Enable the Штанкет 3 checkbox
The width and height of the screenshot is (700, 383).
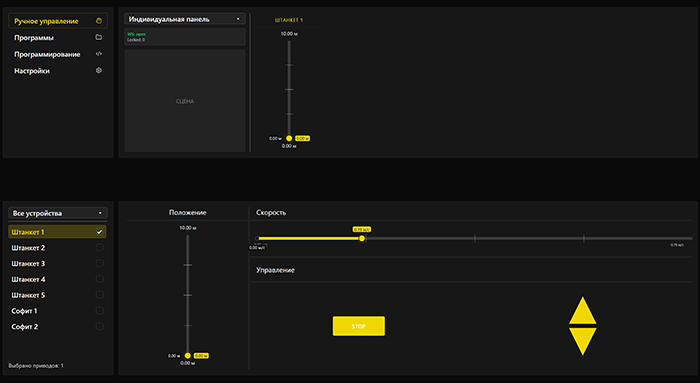pyautogui.click(x=100, y=263)
